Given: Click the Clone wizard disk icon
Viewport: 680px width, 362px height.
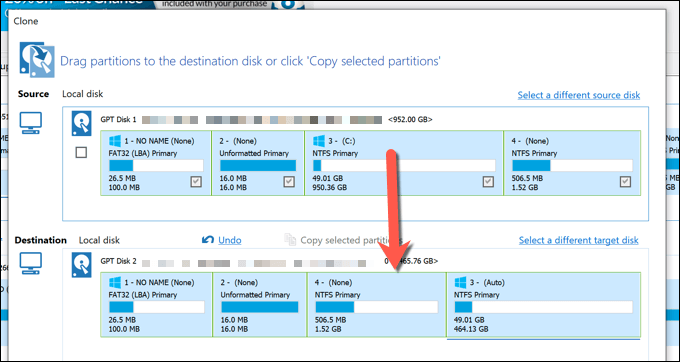Looking at the screenshot, I should (37, 59).
